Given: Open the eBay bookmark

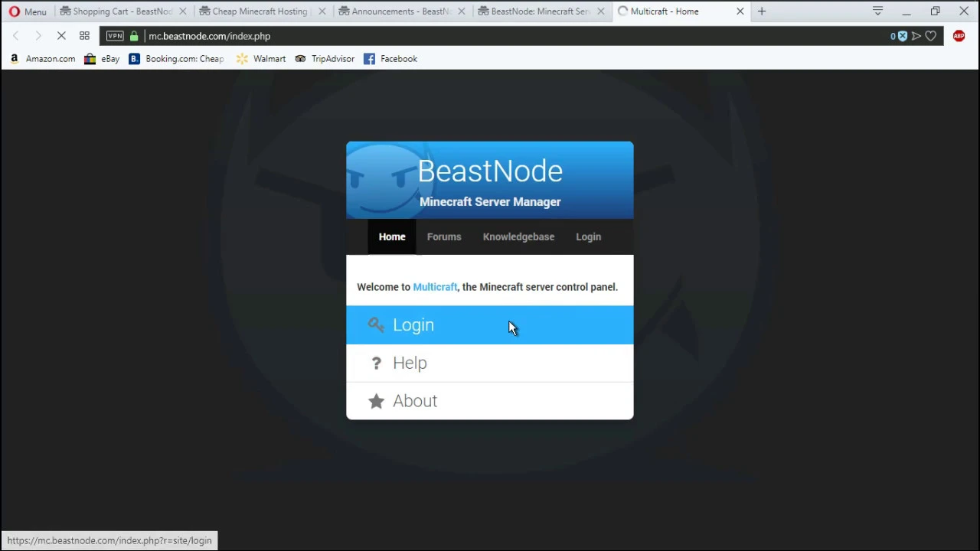Looking at the screenshot, I should pyautogui.click(x=102, y=59).
